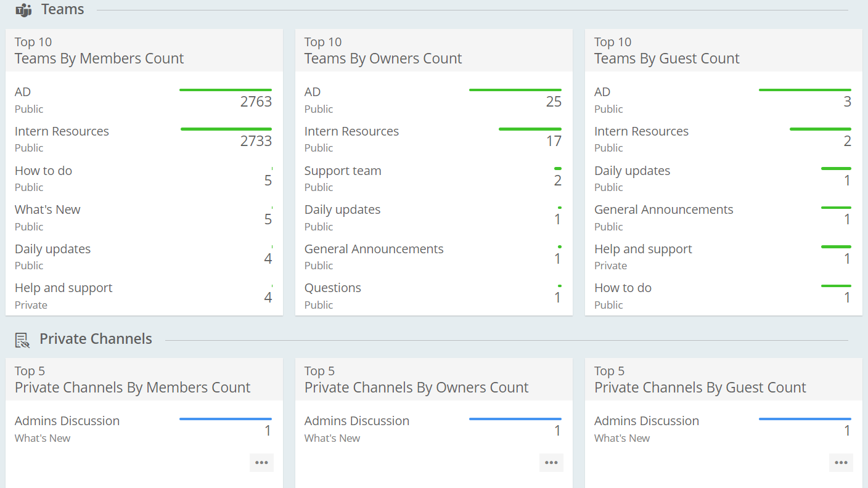Screen dimensions: 868x488
Task: Click the Teams section header icon
Action: point(23,9)
